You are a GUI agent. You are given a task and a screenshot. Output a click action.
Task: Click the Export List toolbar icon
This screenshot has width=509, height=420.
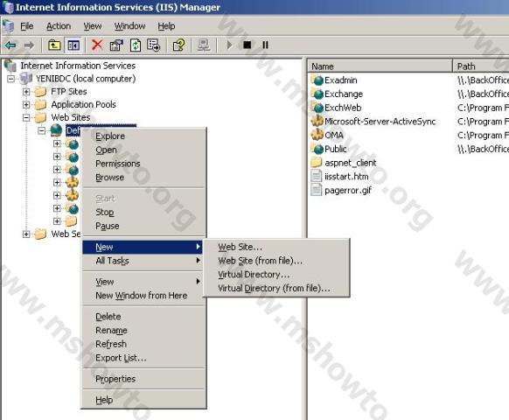coord(154,45)
